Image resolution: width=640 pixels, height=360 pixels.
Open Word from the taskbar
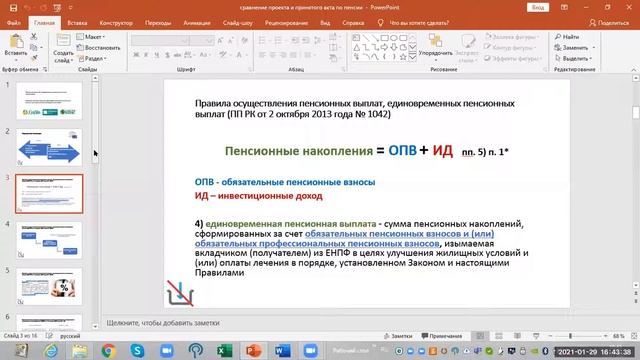point(282,351)
